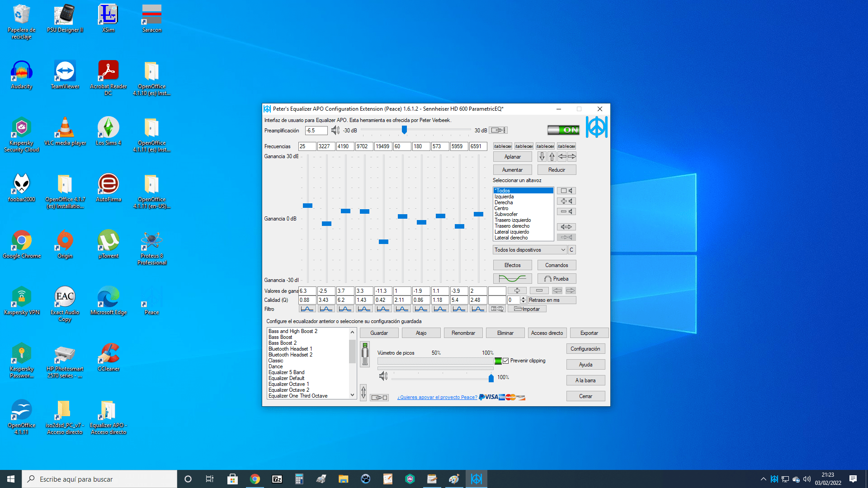Click the preamp arrow-bar icon next to 30 dB
868x488 pixels.
tap(498, 131)
